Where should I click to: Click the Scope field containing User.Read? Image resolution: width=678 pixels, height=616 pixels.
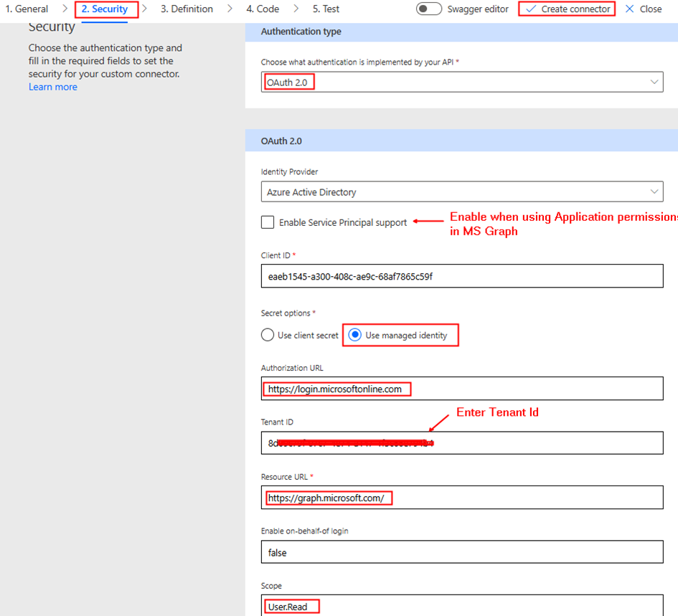click(x=462, y=606)
